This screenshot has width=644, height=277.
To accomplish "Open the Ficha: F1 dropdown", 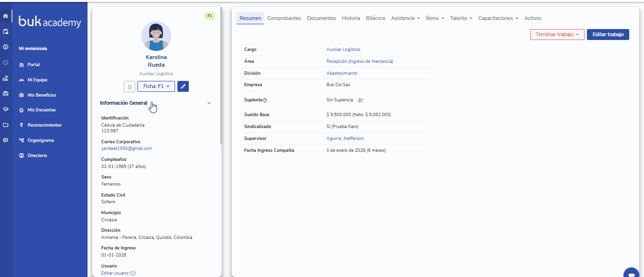I will (x=156, y=87).
